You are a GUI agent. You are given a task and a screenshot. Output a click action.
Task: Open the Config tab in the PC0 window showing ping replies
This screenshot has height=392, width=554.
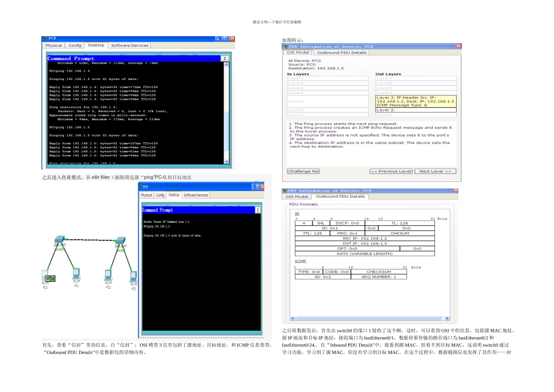(x=75, y=45)
